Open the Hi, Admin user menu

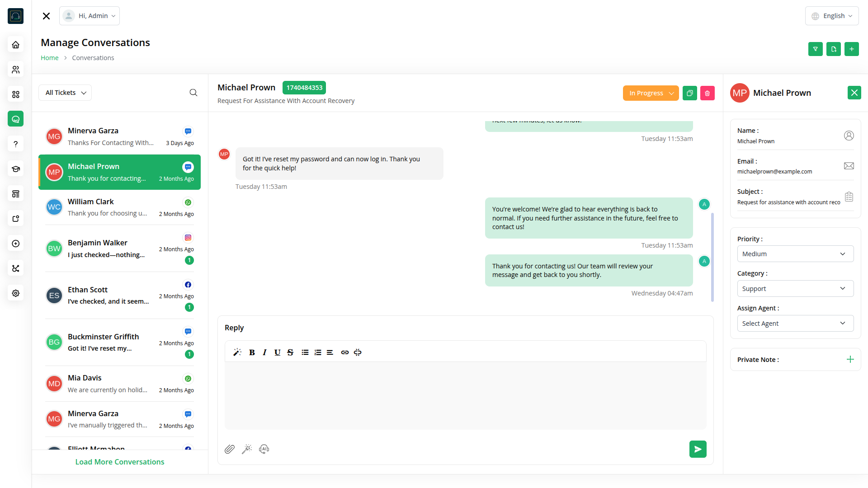[90, 16]
